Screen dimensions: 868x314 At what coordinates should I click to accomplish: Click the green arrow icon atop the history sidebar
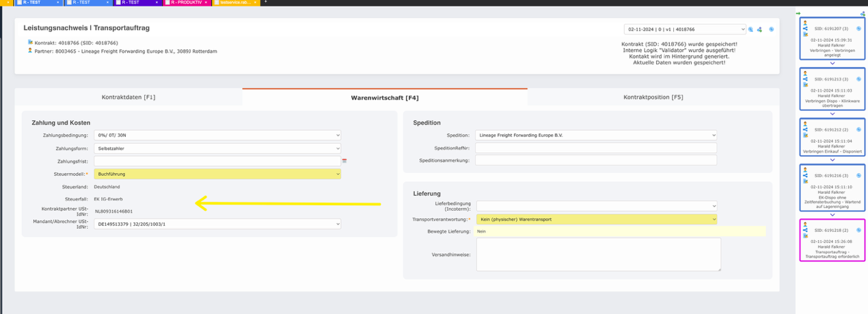[798, 14]
